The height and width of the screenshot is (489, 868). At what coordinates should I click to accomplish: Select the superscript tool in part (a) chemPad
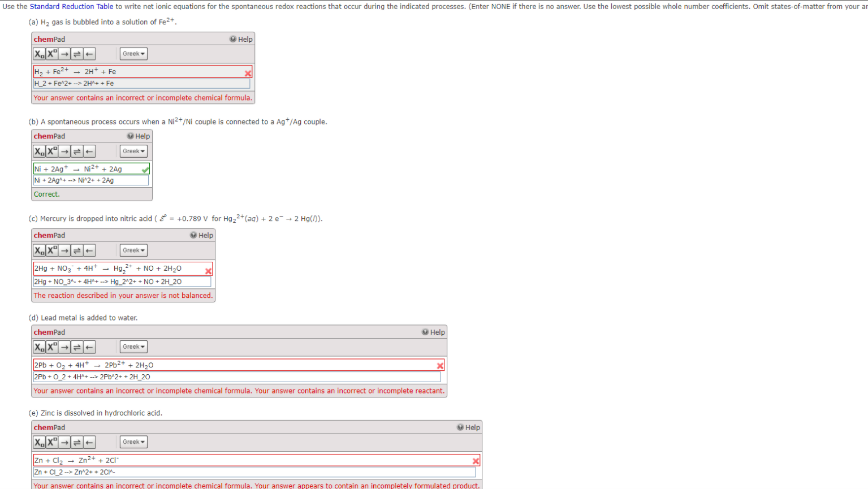tap(51, 53)
